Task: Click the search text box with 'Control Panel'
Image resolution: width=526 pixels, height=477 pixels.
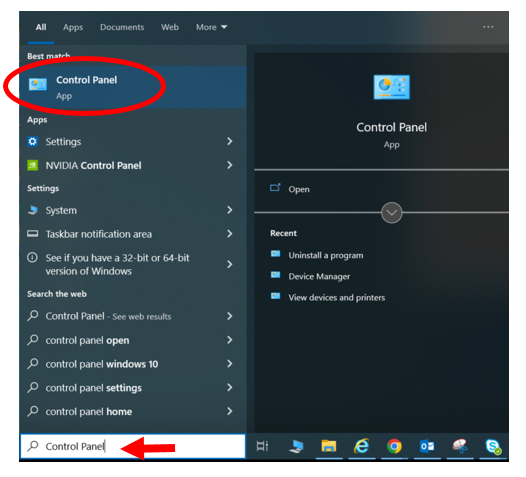Action: click(x=133, y=446)
